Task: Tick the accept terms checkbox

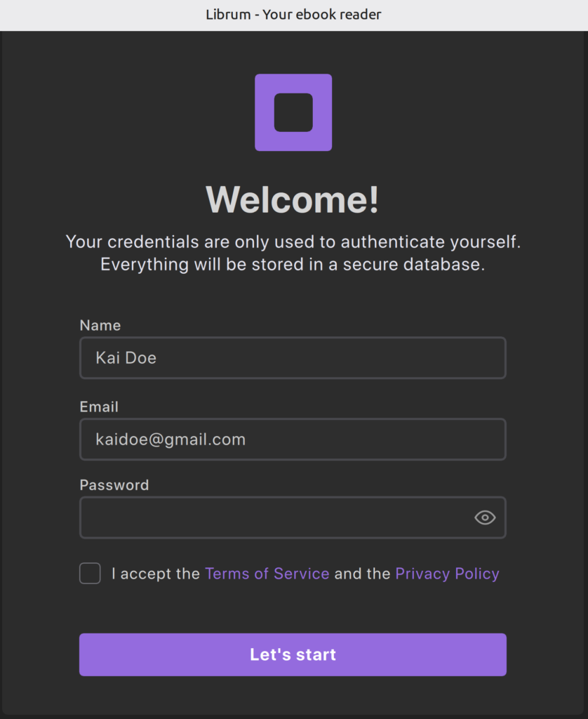Action: click(x=90, y=574)
